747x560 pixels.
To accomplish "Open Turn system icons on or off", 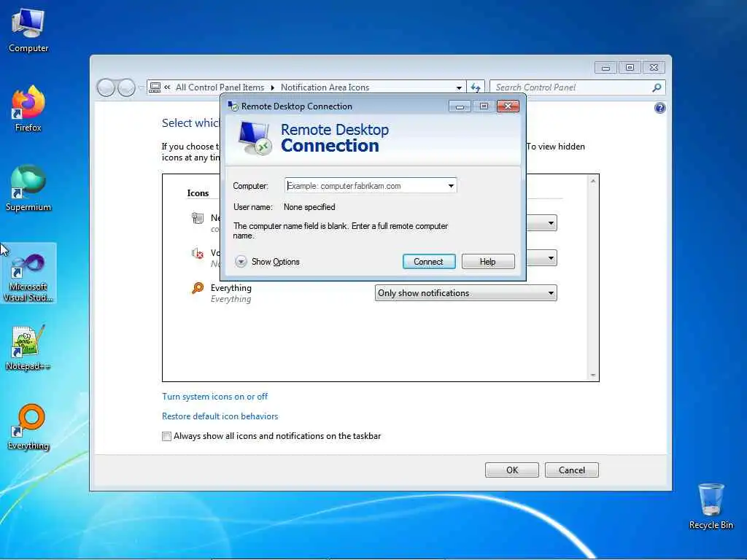I will tap(215, 397).
